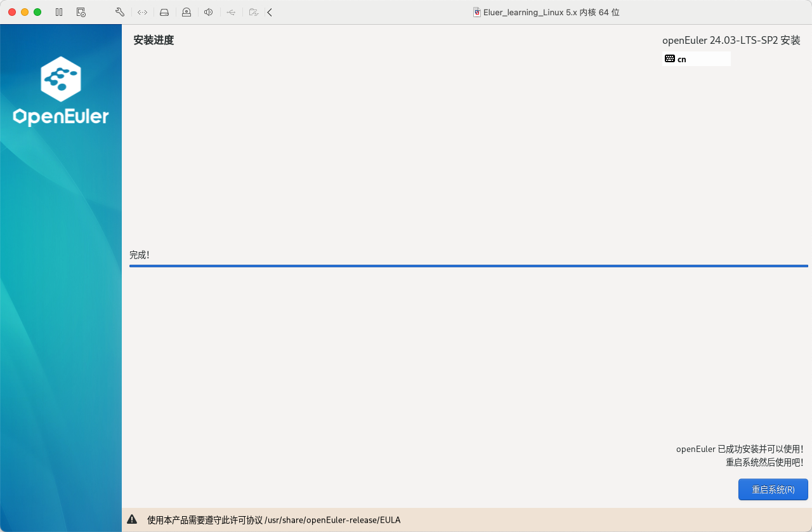812x532 pixels.
Task: Click the '重启系统然后使用吧!' message
Action: pos(764,462)
